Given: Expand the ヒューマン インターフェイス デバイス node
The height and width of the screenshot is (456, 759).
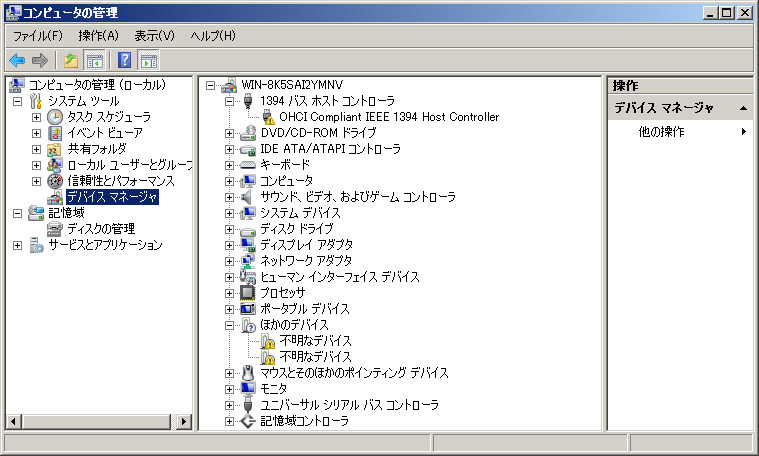Looking at the screenshot, I should (x=229, y=277).
